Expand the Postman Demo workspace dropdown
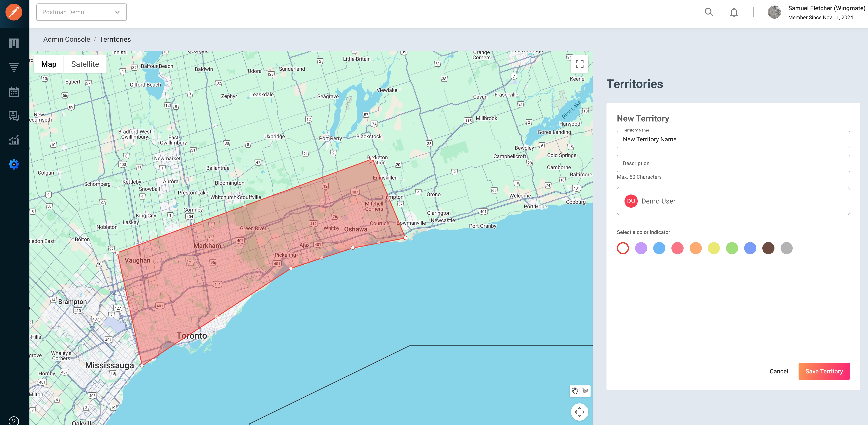The width and height of the screenshot is (868, 425). click(82, 12)
